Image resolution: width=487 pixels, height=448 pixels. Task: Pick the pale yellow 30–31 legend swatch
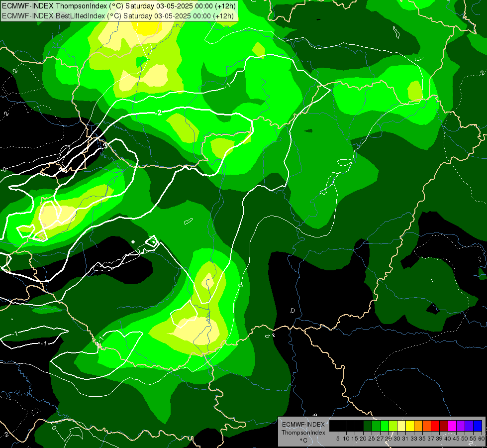click(401, 426)
